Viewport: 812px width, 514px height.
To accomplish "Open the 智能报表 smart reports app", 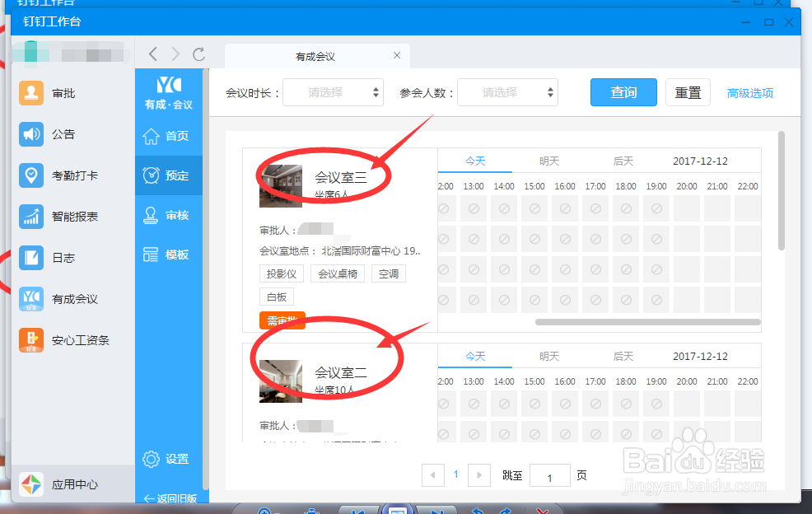I will click(x=72, y=217).
